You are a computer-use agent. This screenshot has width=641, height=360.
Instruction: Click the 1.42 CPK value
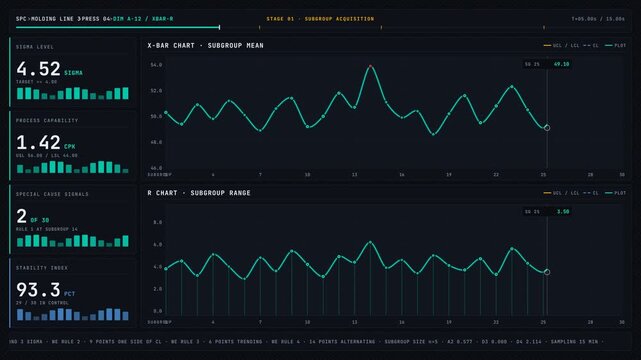pos(45,143)
